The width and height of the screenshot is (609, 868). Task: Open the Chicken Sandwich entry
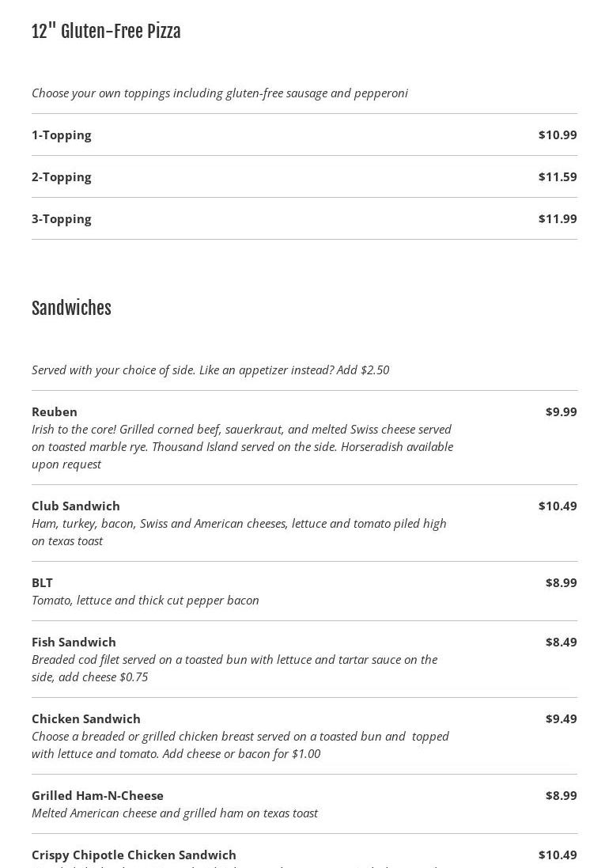point(86,719)
